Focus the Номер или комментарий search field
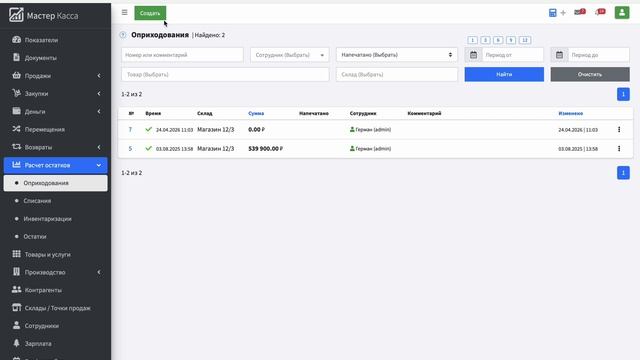The image size is (640, 360). 182,55
